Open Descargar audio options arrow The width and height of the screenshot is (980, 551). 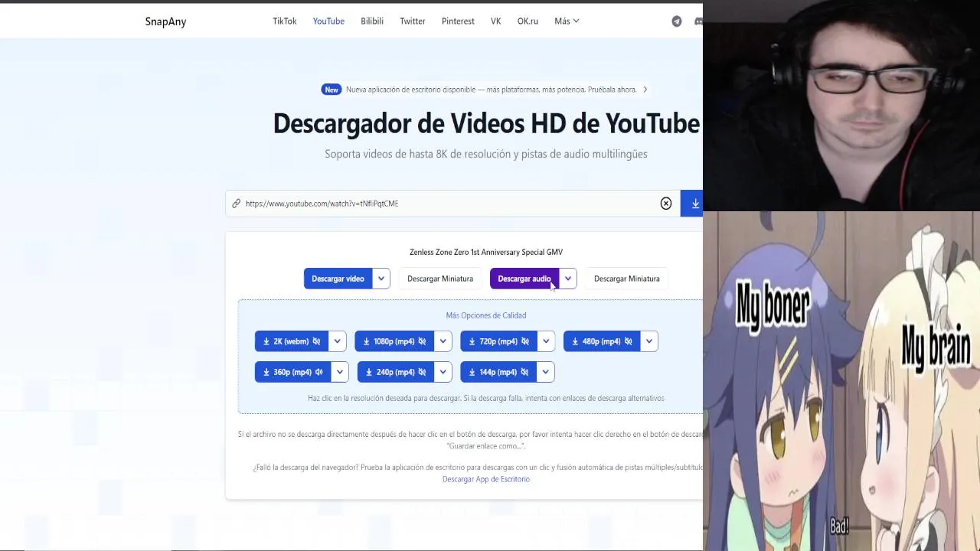click(568, 279)
